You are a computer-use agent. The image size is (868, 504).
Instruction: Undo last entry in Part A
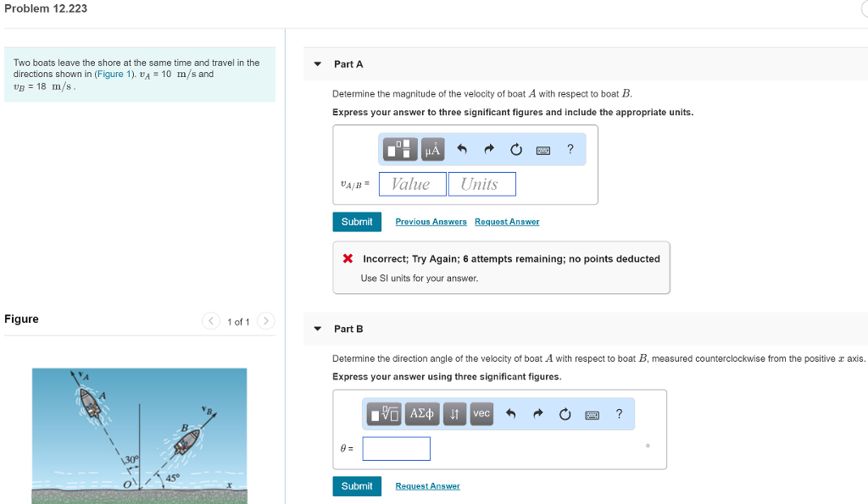[x=462, y=150]
